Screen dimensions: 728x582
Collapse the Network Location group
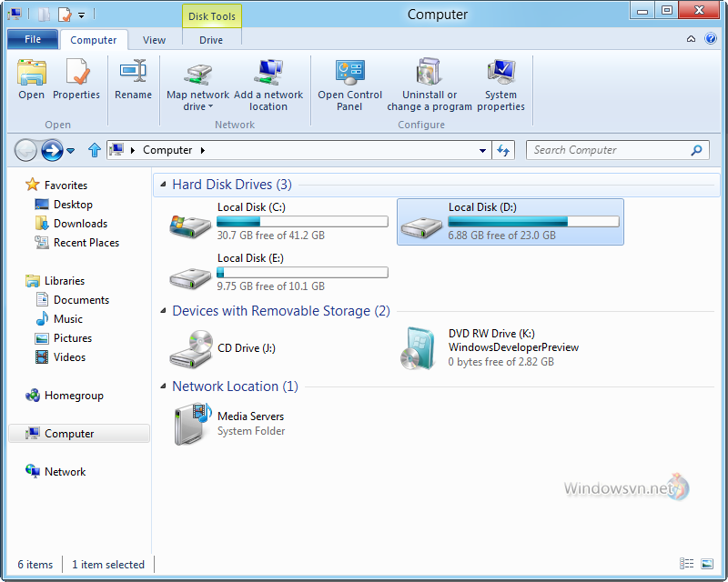tap(163, 386)
